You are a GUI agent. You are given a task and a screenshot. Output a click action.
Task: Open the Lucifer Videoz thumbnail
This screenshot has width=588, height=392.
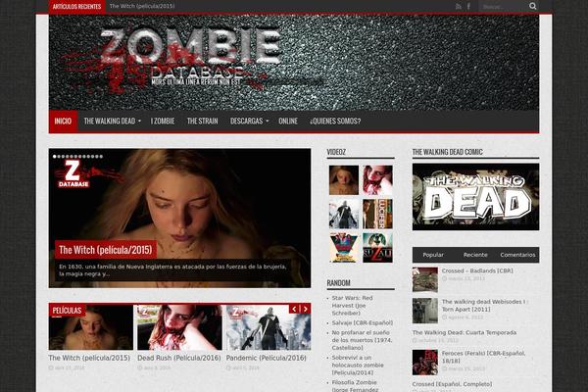tap(377, 214)
